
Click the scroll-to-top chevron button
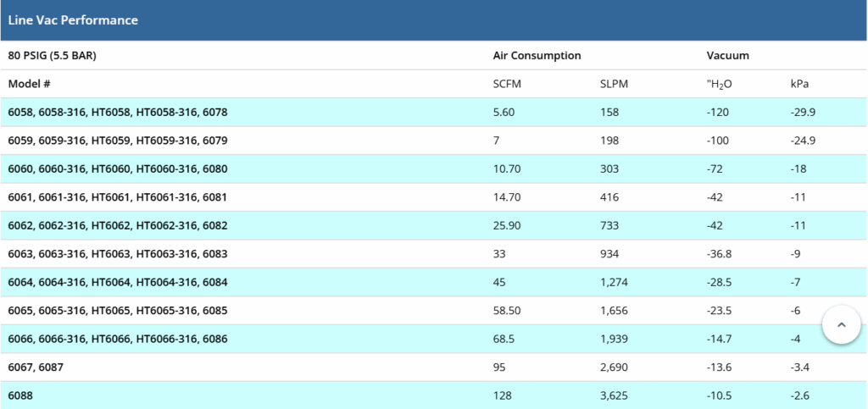click(x=841, y=324)
